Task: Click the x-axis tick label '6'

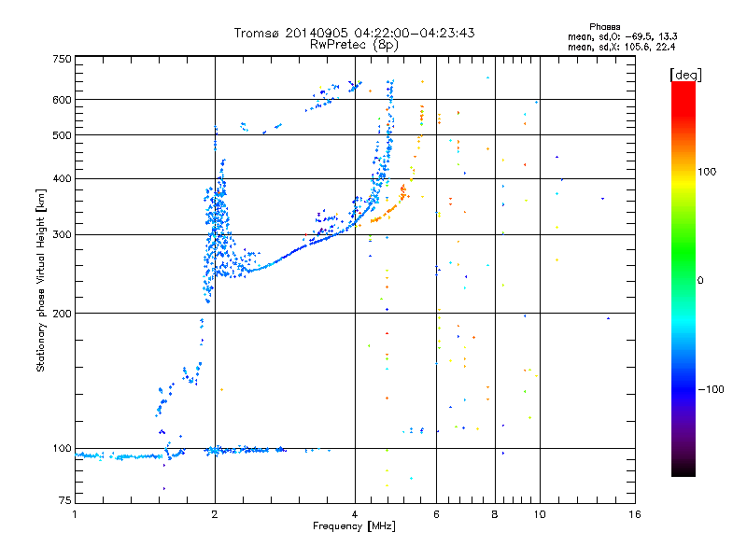Action: pyautogui.click(x=436, y=514)
